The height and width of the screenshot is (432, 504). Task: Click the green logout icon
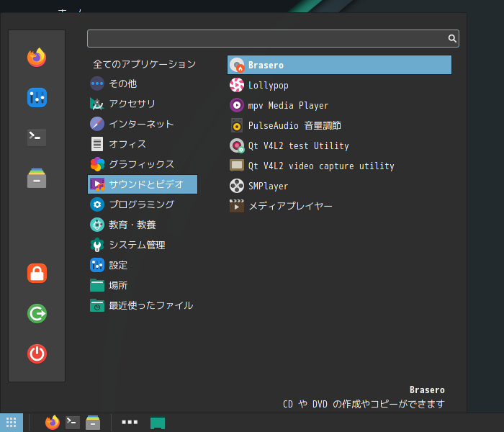tap(37, 313)
